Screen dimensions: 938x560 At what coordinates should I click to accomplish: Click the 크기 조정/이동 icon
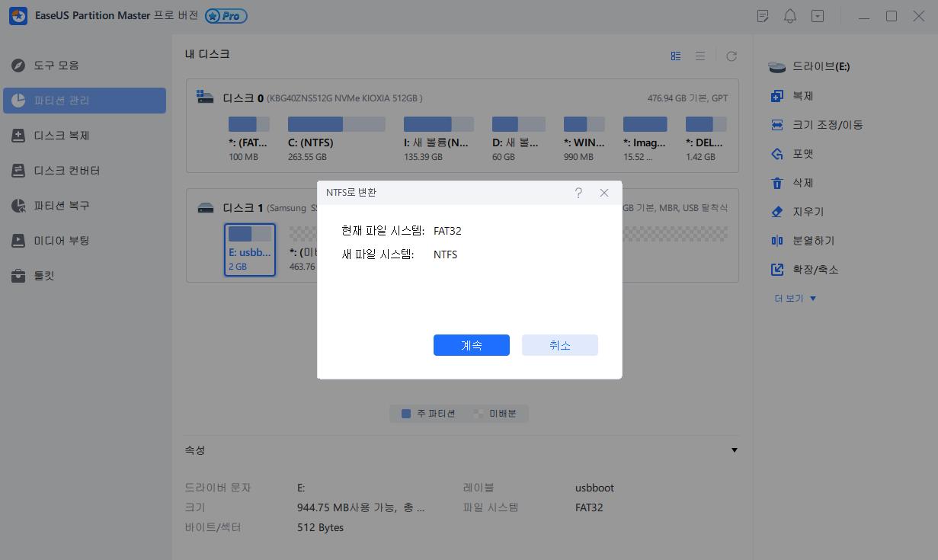pos(776,124)
